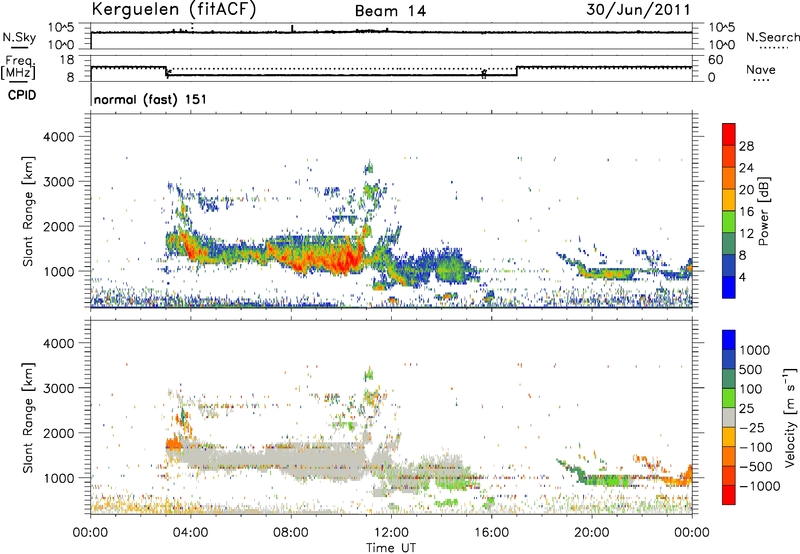Image resolution: width=800 pixels, height=554 pixels.
Task: Click the 'N.Search' legend label
Action: pyautogui.click(x=772, y=37)
